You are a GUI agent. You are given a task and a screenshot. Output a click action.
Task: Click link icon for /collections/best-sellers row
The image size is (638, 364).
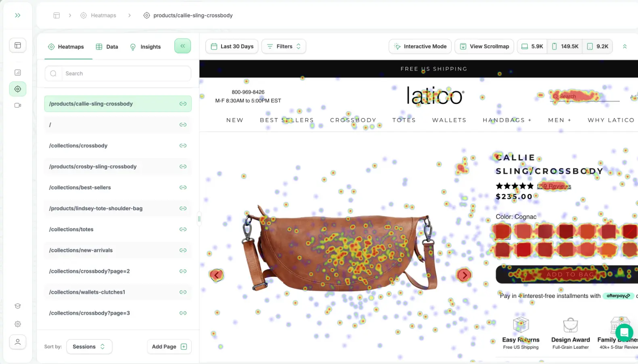point(183,187)
